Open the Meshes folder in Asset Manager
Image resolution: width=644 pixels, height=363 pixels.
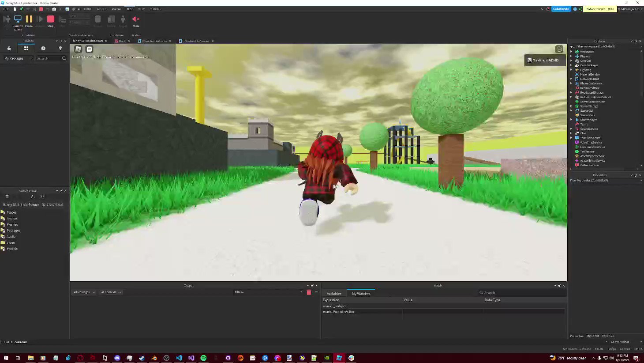pyautogui.click(x=12, y=224)
